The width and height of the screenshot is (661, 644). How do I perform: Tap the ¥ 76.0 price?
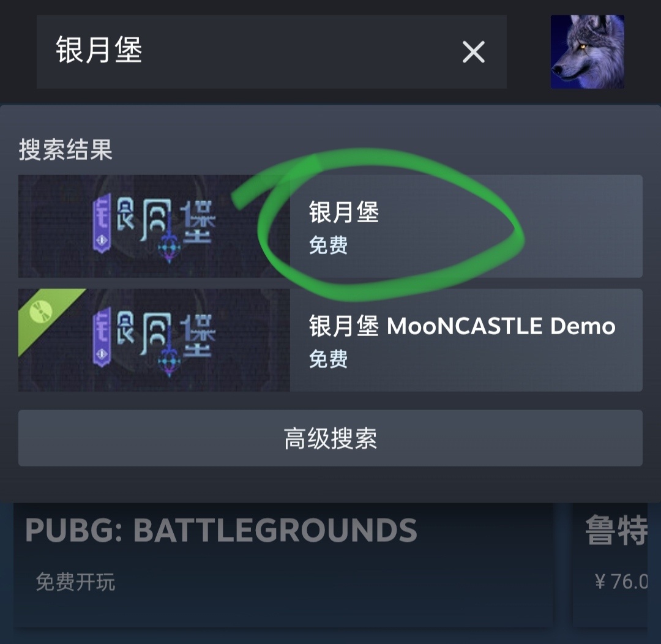tap(621, 582)
